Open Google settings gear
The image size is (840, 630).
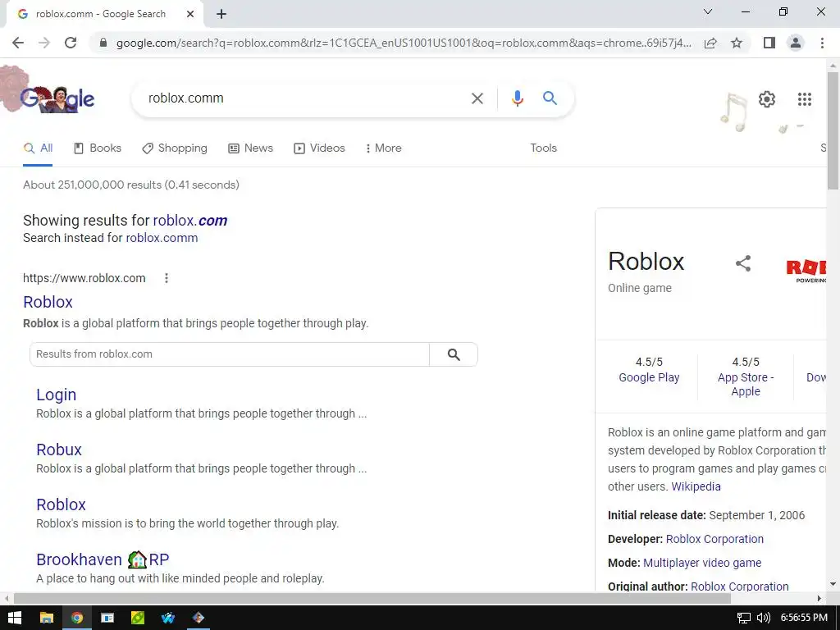(767, 99)
